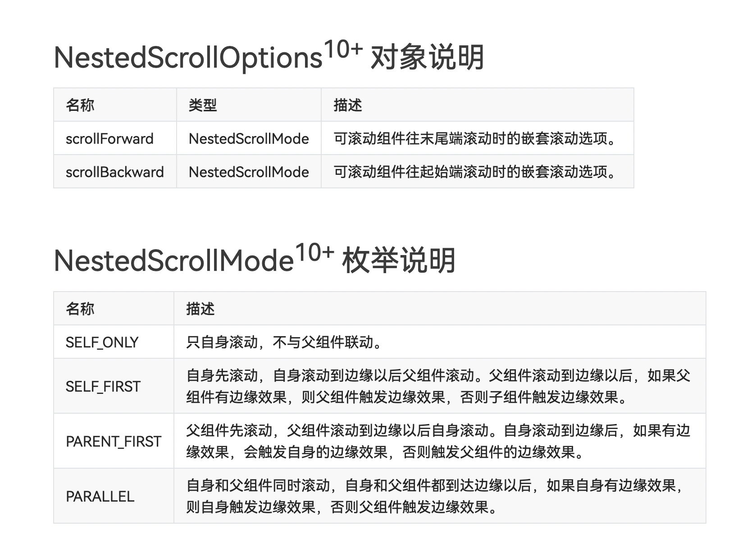Click the NestedScrollOptions section heading

click(269, 56)
